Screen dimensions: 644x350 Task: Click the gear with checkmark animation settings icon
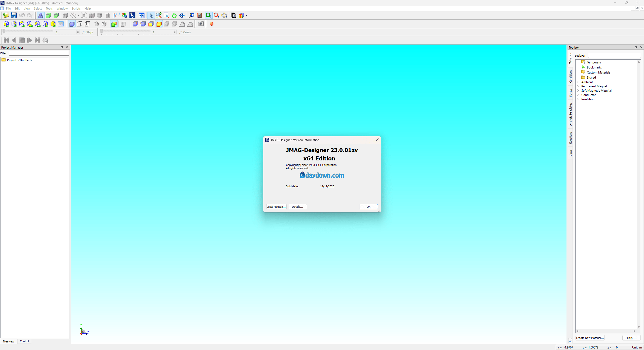tap(45, 40)
